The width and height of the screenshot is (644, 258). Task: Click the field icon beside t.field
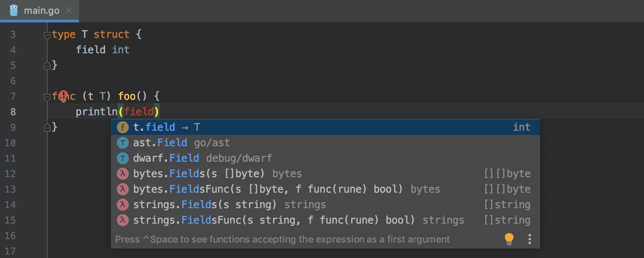pos(123,127)
